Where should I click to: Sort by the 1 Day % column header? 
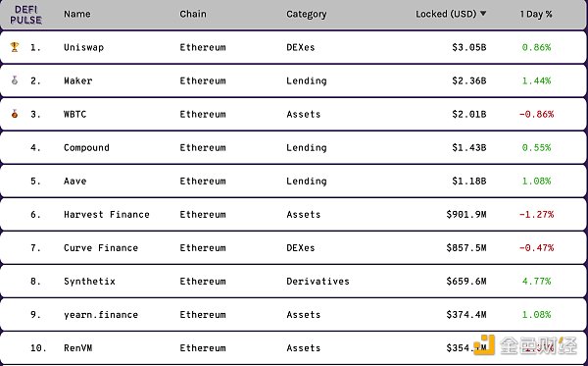coord(536,14)
